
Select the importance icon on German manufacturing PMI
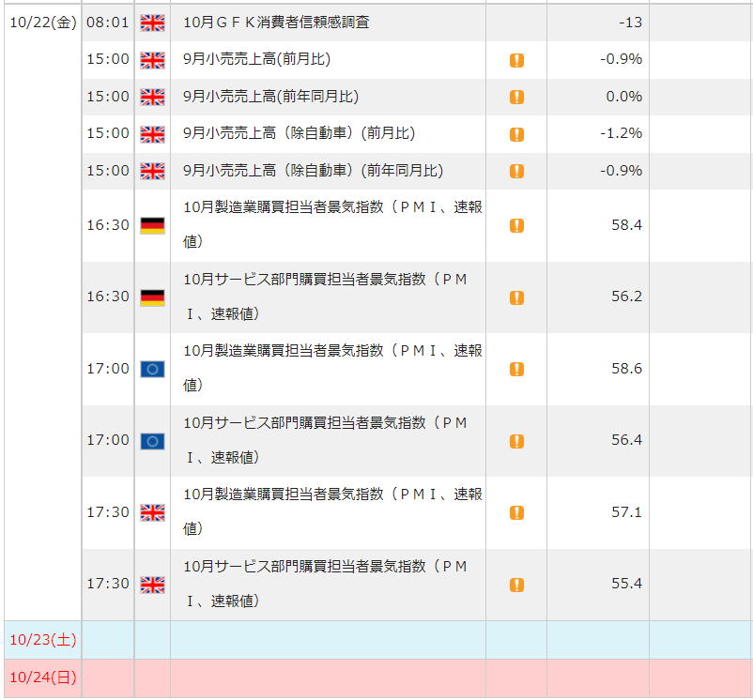coord(515,225)
